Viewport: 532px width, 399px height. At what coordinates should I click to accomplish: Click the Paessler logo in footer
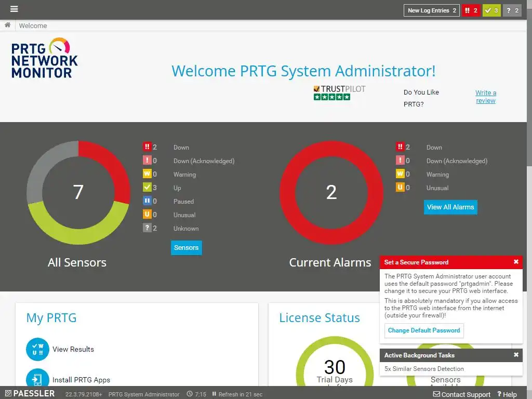click(x=30, y=393)
